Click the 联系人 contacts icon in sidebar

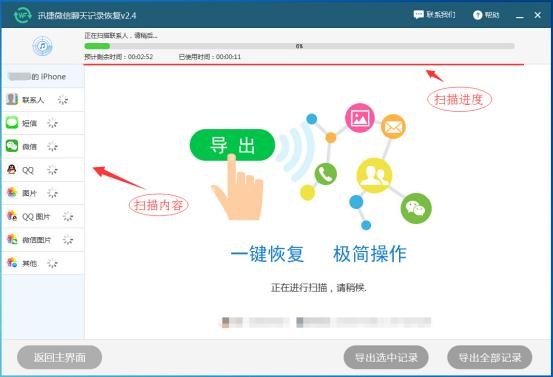(x=12, y=99)
